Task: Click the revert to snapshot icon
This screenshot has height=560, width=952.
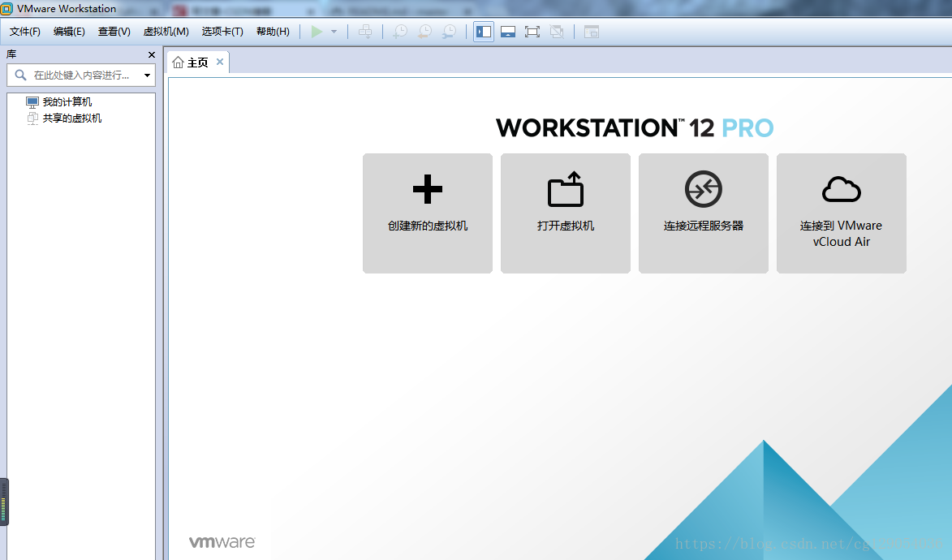Action: click(x=424, y=32)
